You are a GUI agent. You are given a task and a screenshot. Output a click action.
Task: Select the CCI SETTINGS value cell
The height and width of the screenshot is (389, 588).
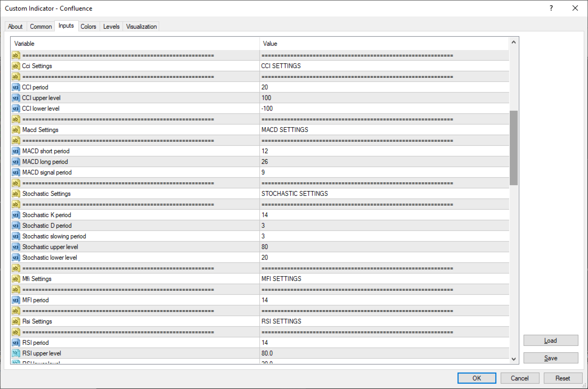pos(385,66)
